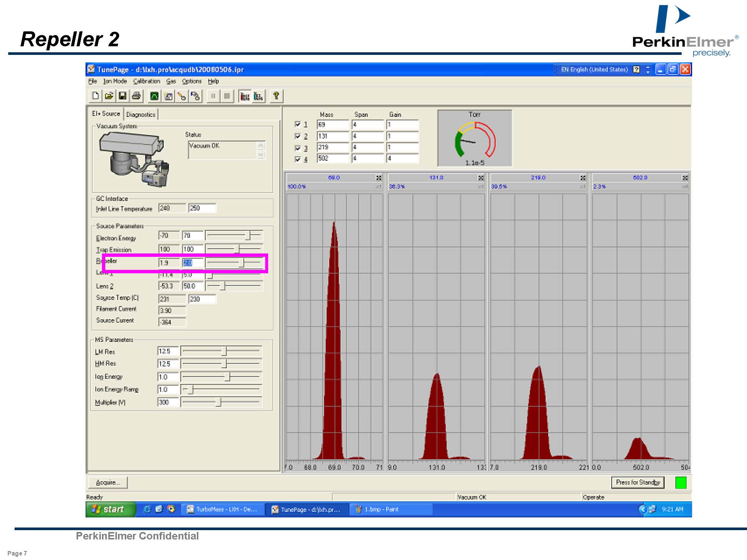This screenshot has width=747, height=560.
Task: Click the Source Temp setpoint field
Action: pyautogui.click(x=202, y=299)
